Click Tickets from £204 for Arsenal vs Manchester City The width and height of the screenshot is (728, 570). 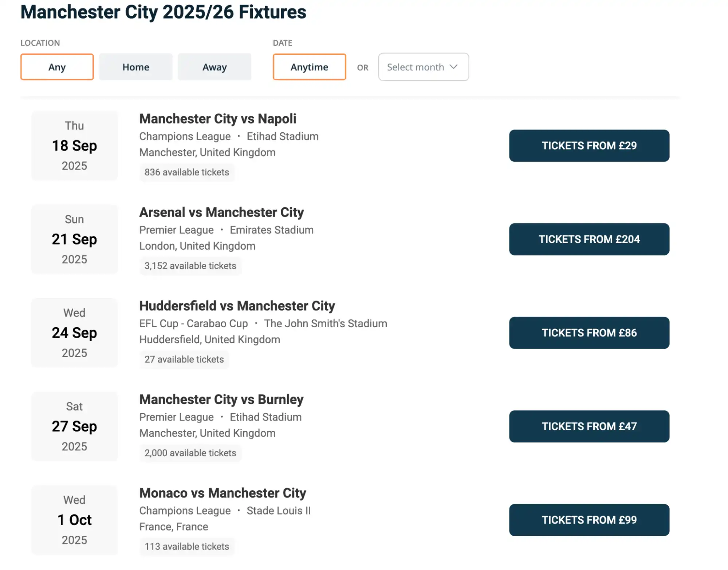(589, 239)
